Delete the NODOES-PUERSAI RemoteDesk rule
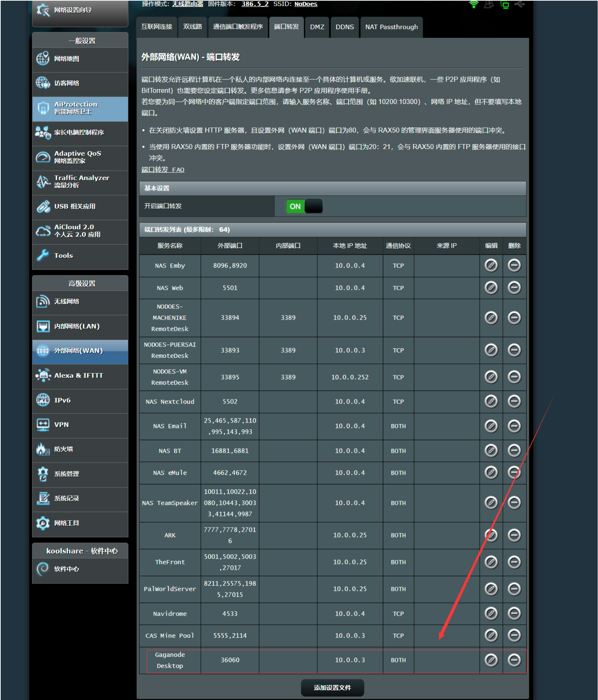The width and height of the screenshot is (598, 700). pos(514,350)
